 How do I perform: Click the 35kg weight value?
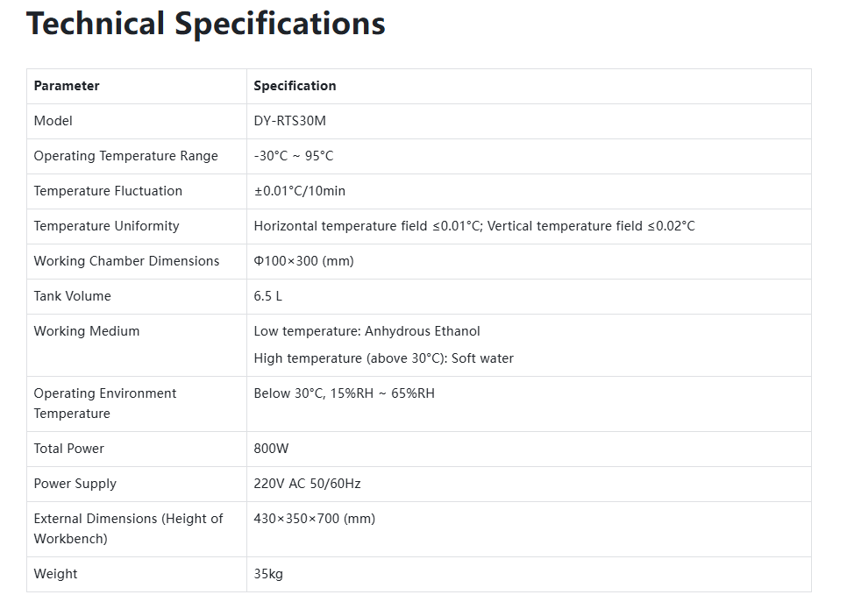(268, 574)
